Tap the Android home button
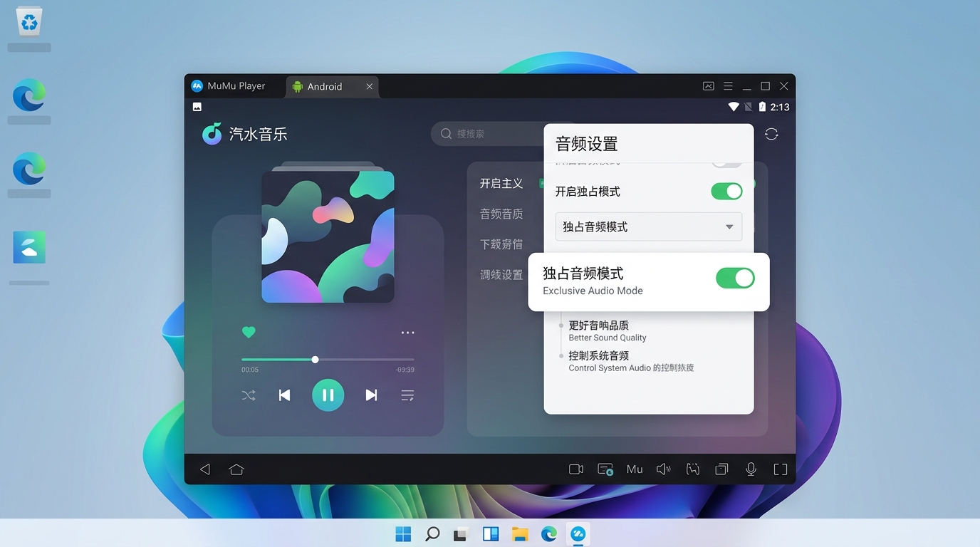Image resolution: width=980 pixels, height=547 pixels. (236, 469)
